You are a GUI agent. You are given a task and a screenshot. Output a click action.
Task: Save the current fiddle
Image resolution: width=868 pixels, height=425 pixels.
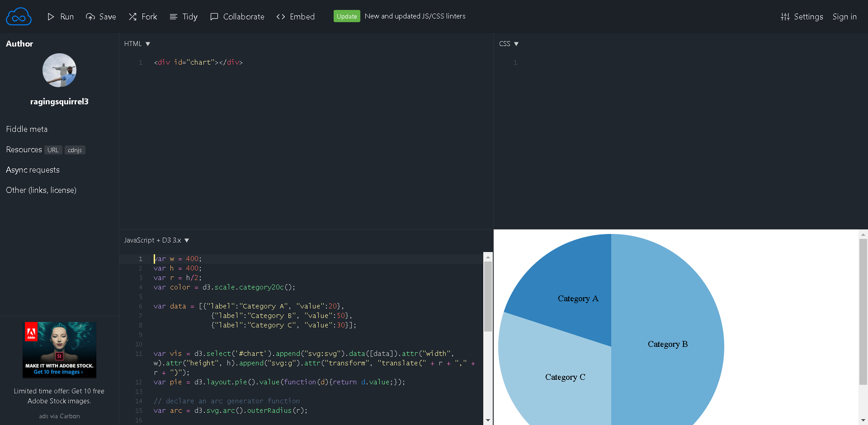[x=101, y=17]
